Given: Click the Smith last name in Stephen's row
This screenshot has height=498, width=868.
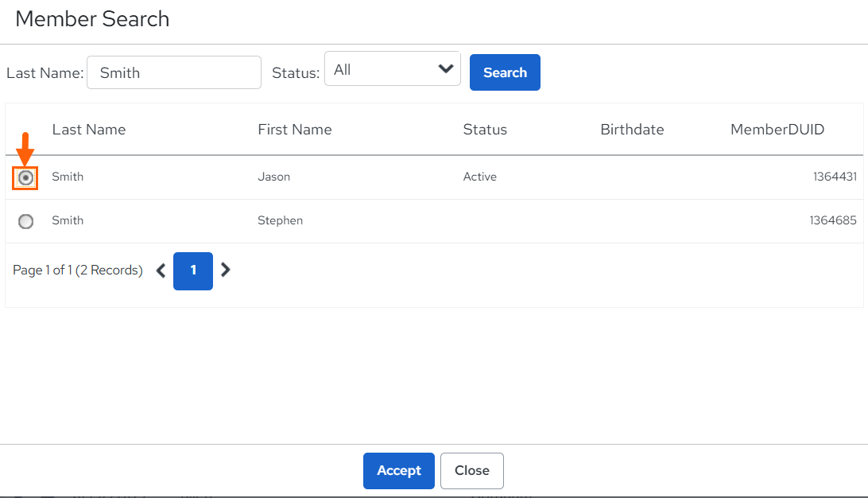Looking at the screenshot, I should tap(68, 220).
